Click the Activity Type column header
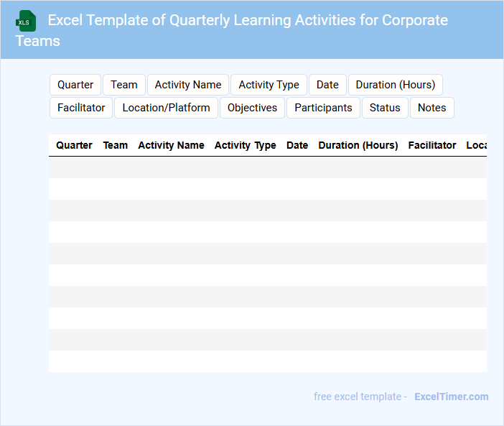 pos(245,145)
